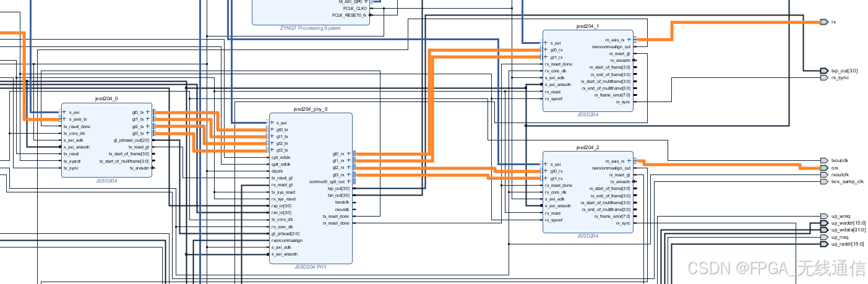Click the JESD204 PHY block label
Image resolution: width=868 pixels, height=284 pixels.
point(311,267)
